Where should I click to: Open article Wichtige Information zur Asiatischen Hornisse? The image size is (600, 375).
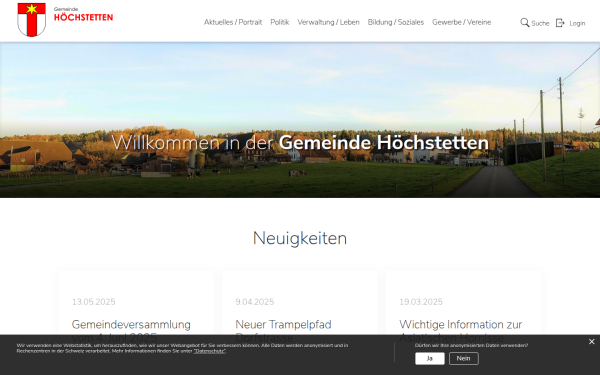460,331
